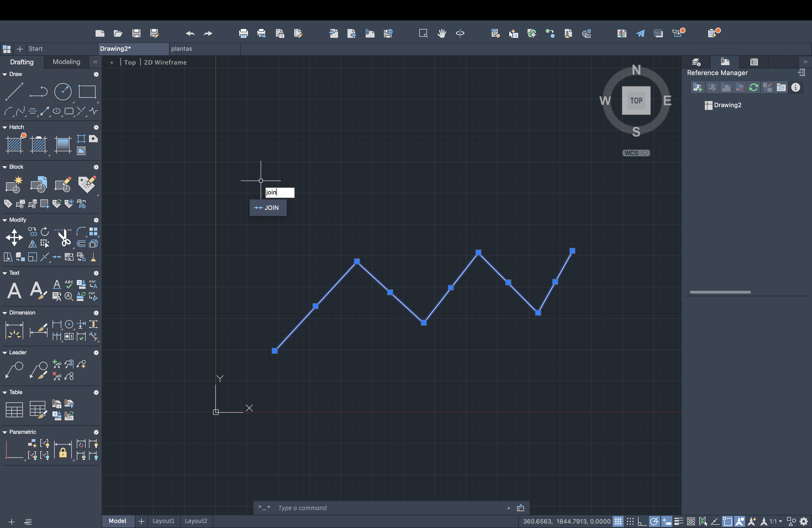
Task: Select the Multileader tool
Action: [x=14, y=370]
